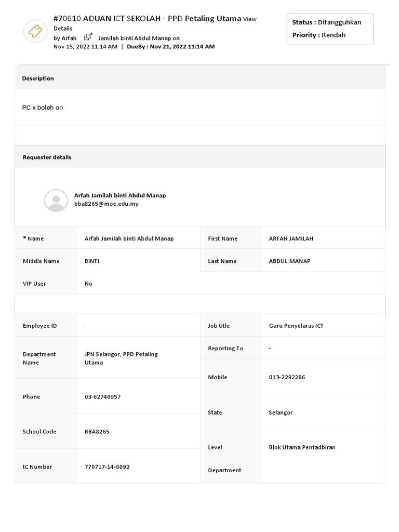Click the mobile number 013-2292286
The height and width of the screenshot is (532, 399).
click(287, 377)
